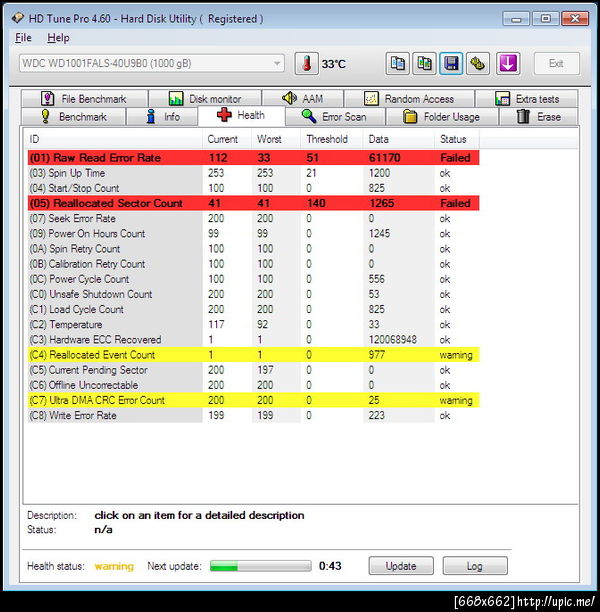Click the Next update progress bar
This screenshot has height=612, width=600.
tap(261, 566)
